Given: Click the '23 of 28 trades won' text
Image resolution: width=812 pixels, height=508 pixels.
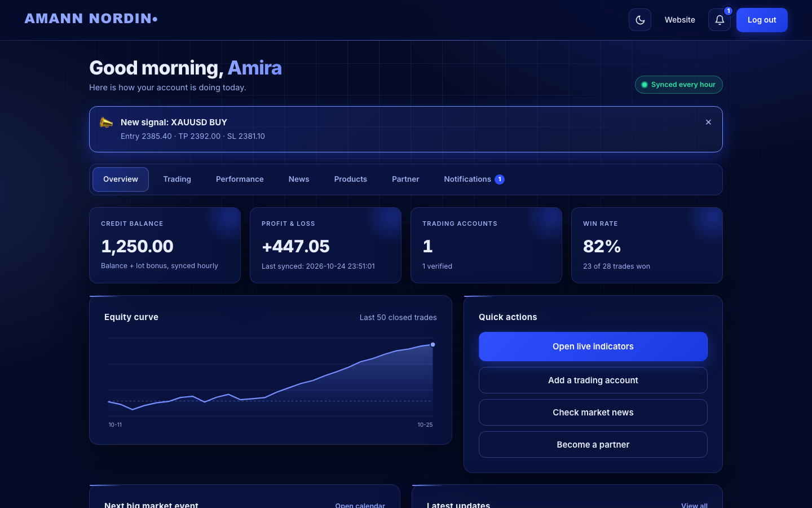Looking at the screenshot, I should pos(616,266).
